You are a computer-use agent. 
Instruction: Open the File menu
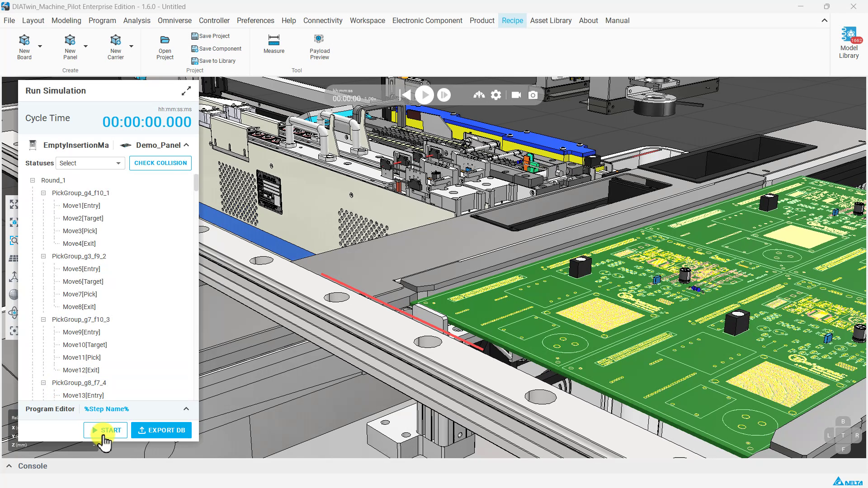point(9,21)
